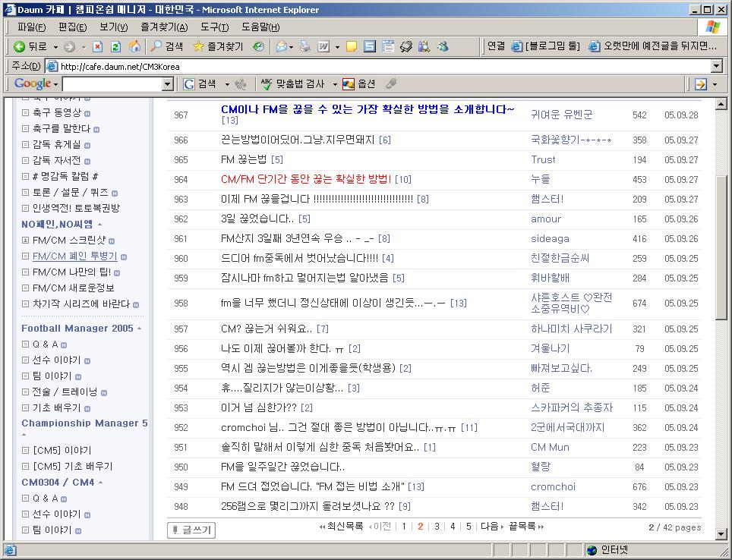Image resolution: width=732 pixels, height=560 pixels.
Task: Expand the address bar URL dropdown
Action: pos(717,66)
